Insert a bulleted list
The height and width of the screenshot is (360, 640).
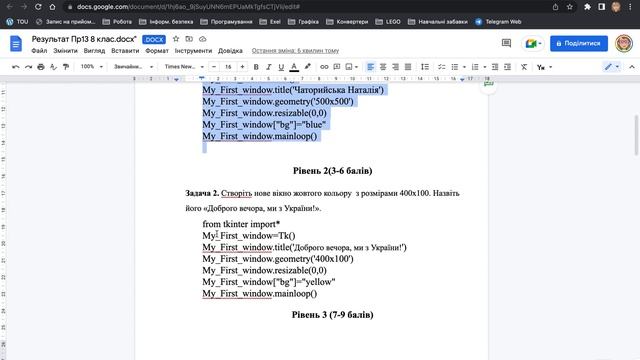coord(455,67)
